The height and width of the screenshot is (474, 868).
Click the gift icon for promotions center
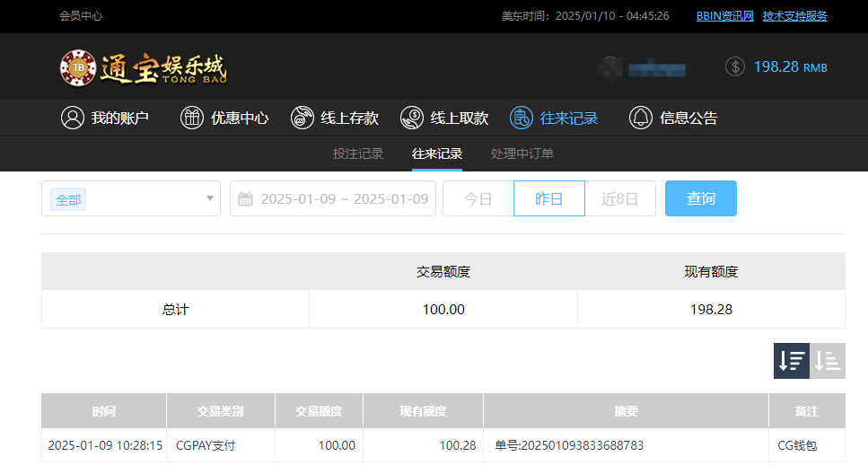192,118
